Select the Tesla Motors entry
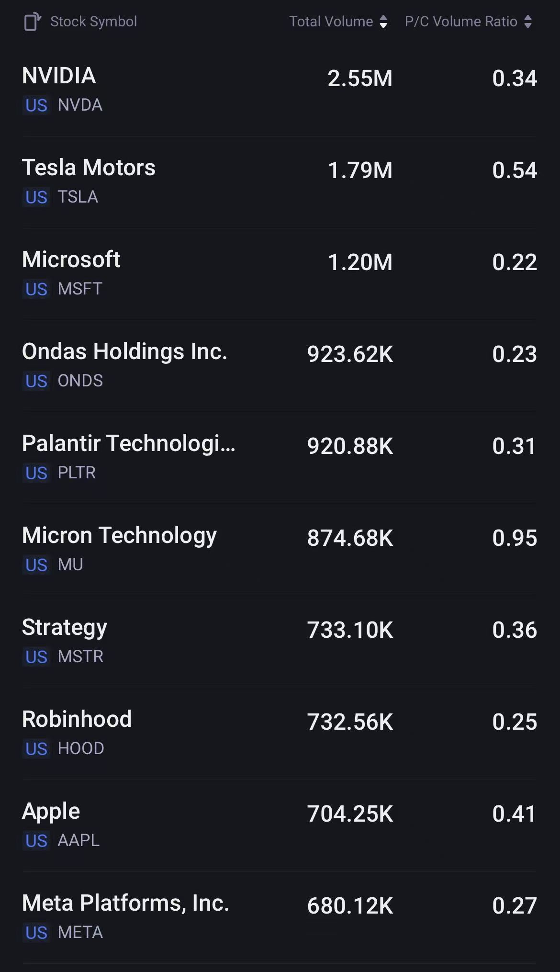 tap(280, 182)
